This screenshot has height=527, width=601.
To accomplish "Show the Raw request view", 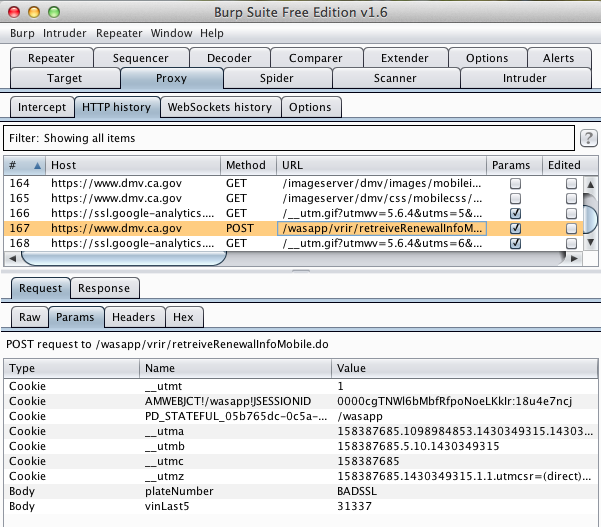I will [28, 318].
